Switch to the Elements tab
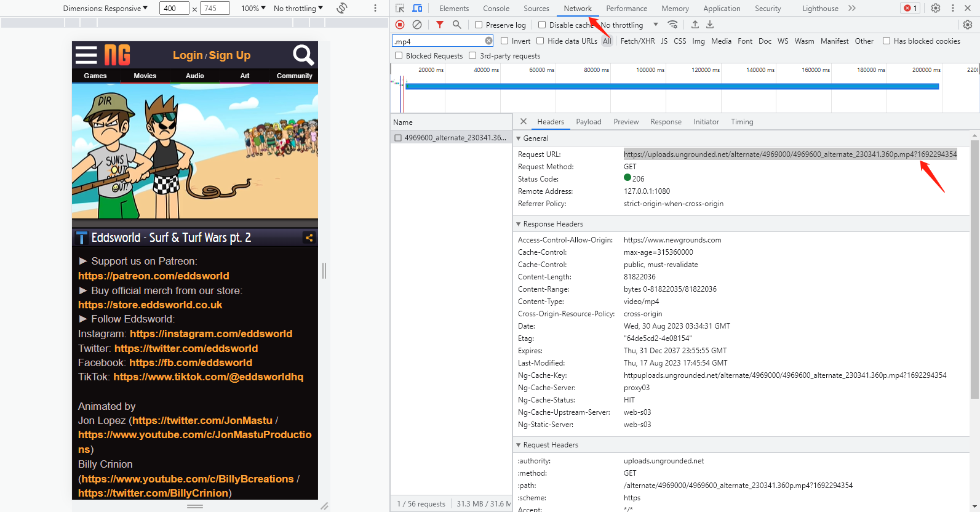Viewport: 980px width, 512px height. [x=454, y=8]
